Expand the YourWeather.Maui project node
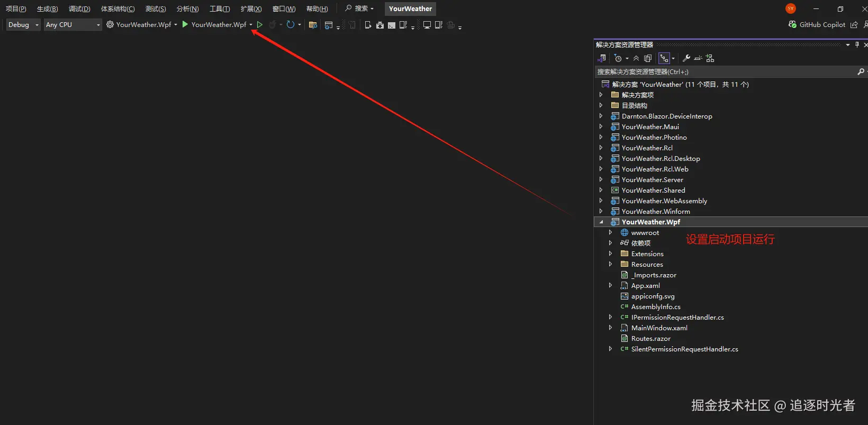The image size is (868, 425). click(x=601, y=126)
